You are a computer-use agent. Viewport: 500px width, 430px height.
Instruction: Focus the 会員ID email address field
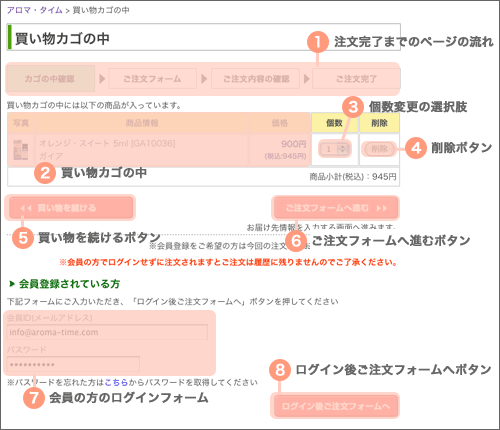pos(107,332)
